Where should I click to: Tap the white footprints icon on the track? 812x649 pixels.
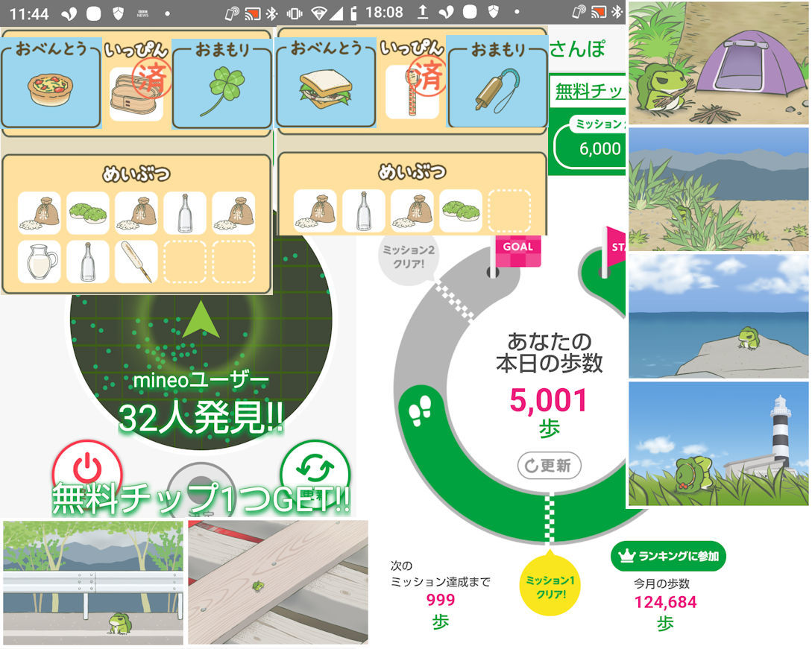420,411
